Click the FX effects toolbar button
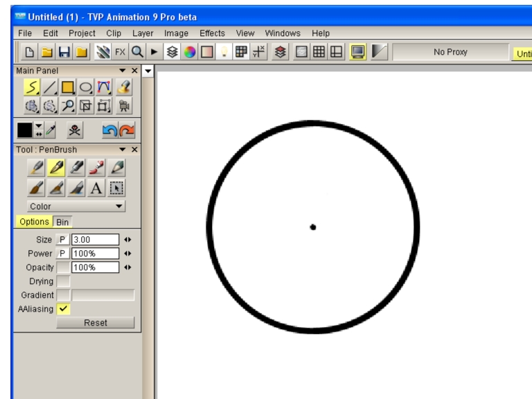The height and width of the screenshot is (399, 532). pos(120,52)
